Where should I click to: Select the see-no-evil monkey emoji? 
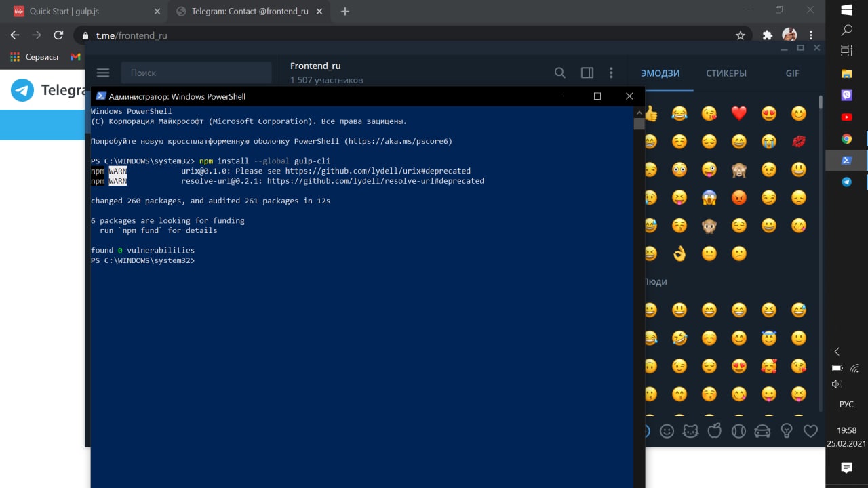click(739, 169)
